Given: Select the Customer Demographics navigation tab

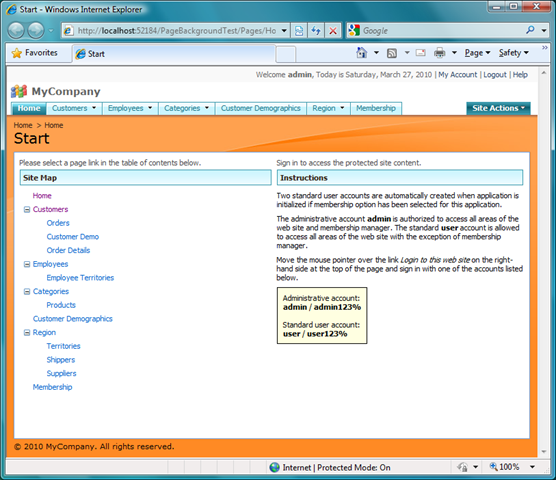Looking at the screenshot, I should 261,108.
